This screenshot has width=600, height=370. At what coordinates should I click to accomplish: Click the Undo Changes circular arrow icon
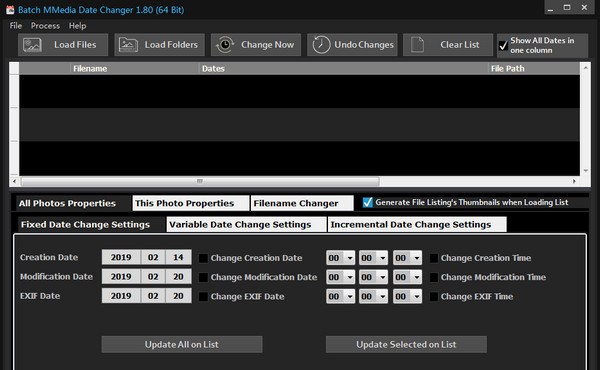tap(321, 45)
